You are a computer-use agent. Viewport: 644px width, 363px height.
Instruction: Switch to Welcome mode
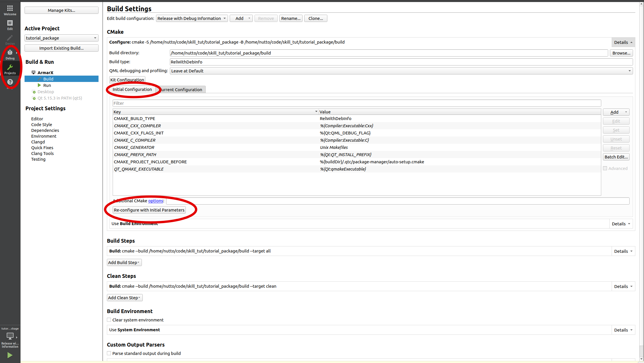pos(10,10)
